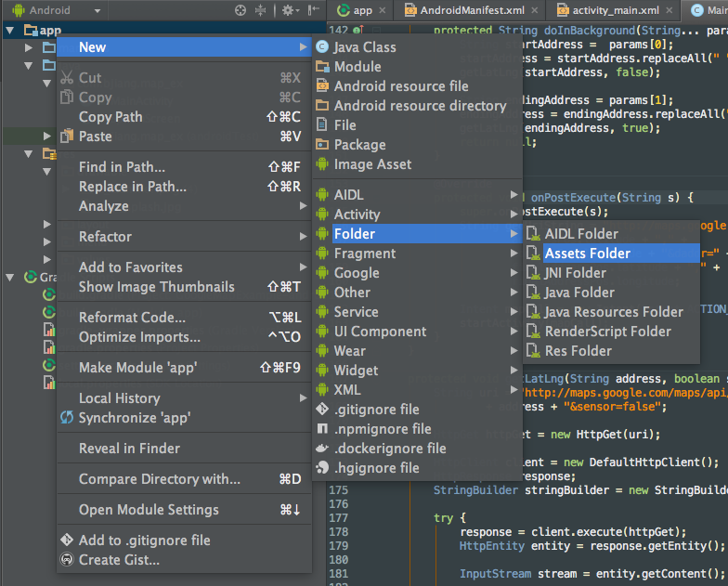
Task: Select Reveal in Finder
Action: [x=184, y=449]
